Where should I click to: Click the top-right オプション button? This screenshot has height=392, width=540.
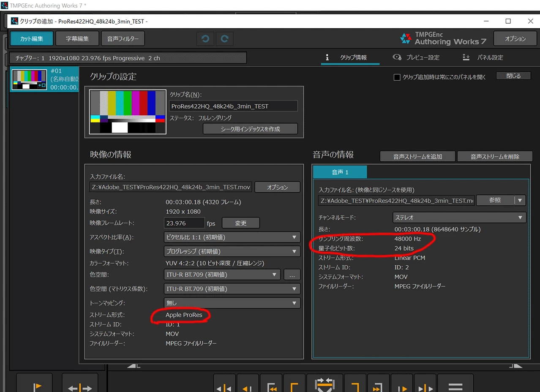tap(515, 38)
